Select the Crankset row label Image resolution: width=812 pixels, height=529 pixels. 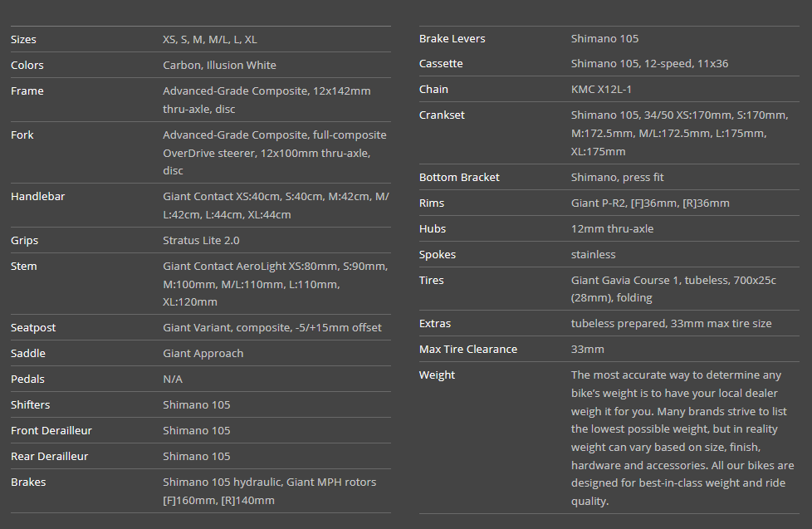(442, 115)
